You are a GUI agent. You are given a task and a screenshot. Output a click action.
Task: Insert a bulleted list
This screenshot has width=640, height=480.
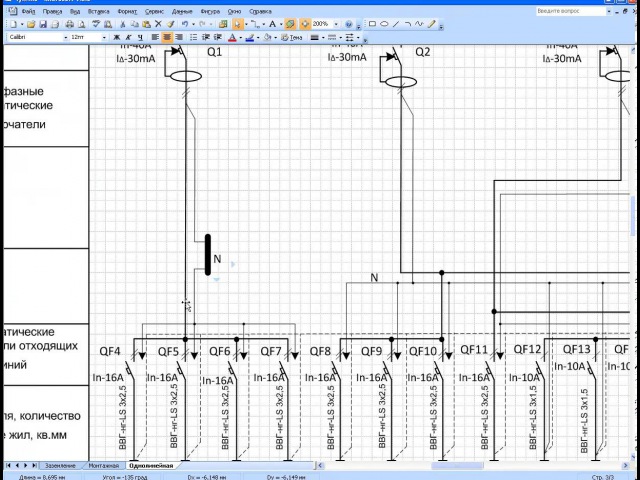tap(193, 38)
